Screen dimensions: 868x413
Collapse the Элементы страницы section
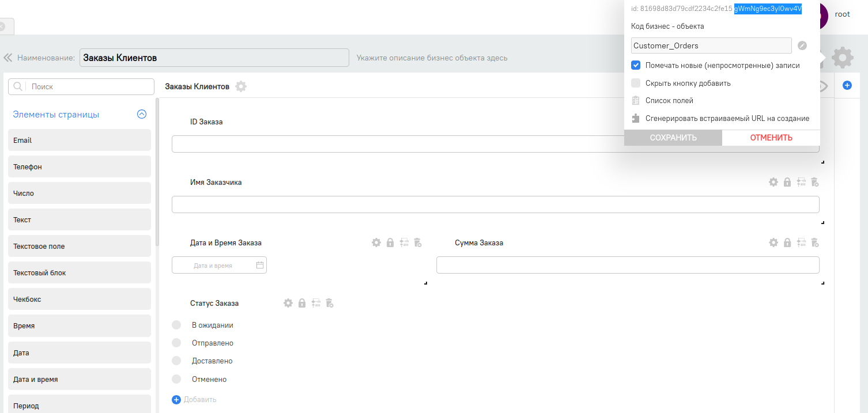142,115
